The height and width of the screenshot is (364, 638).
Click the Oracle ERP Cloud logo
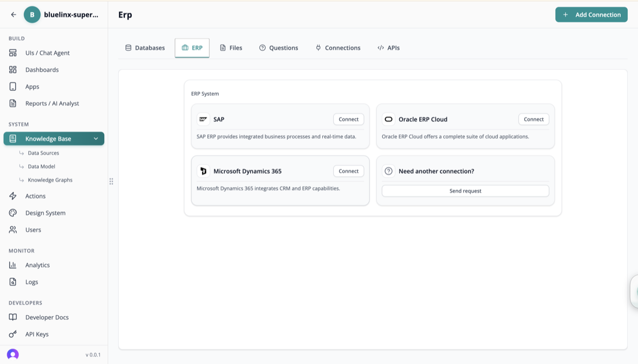coord(388,120)
